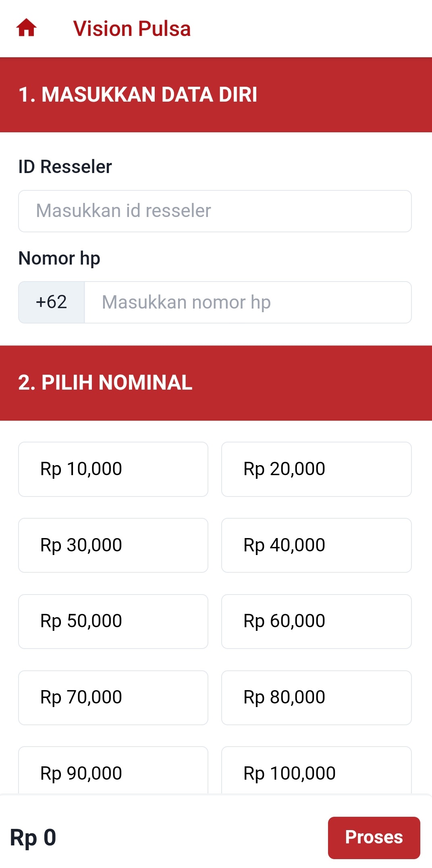Click the 1. MASUKKAN DATA DIRI header
This screenshot has width=432, height=868.
coord(139,94)
